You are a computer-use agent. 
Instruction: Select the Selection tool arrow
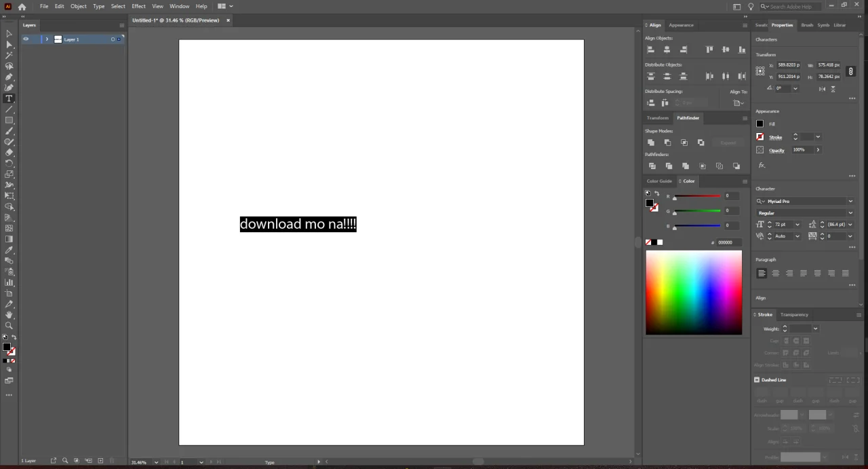coord(9,33)
